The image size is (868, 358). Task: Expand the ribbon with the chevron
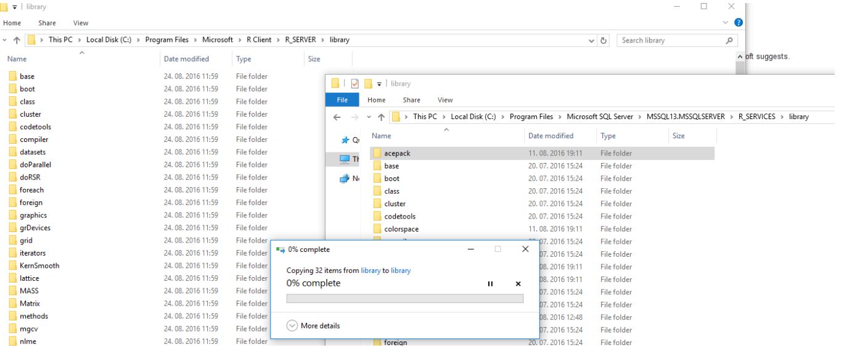(725, 23)
